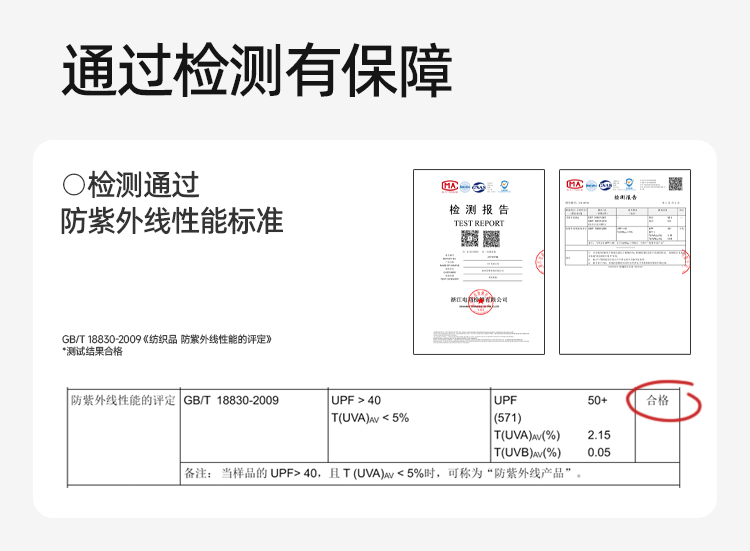Click the MA logo on second report page
Viewport: 750px width, 551px height.
(574, 184)
